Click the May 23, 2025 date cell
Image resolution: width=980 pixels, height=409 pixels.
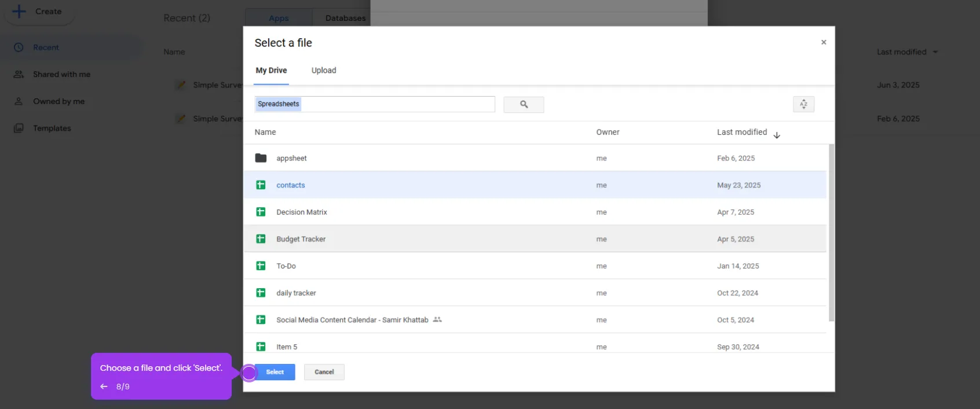click(x=739, y=185)
